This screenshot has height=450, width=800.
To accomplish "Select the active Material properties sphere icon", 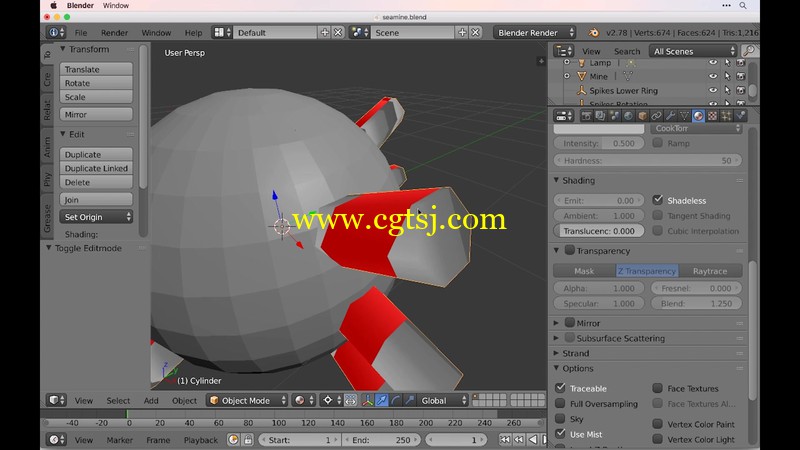I will 698,116.
